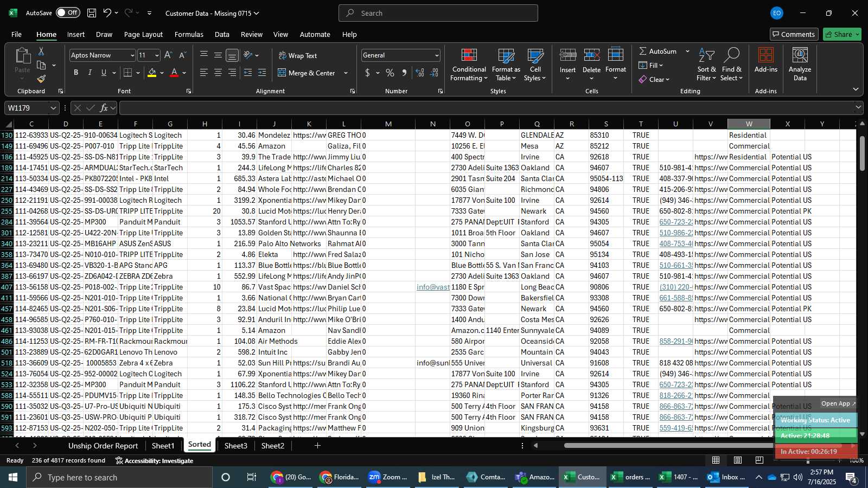868x488 pixels.
Task: Toggle Wrap Text
Action: click(298, 55)
